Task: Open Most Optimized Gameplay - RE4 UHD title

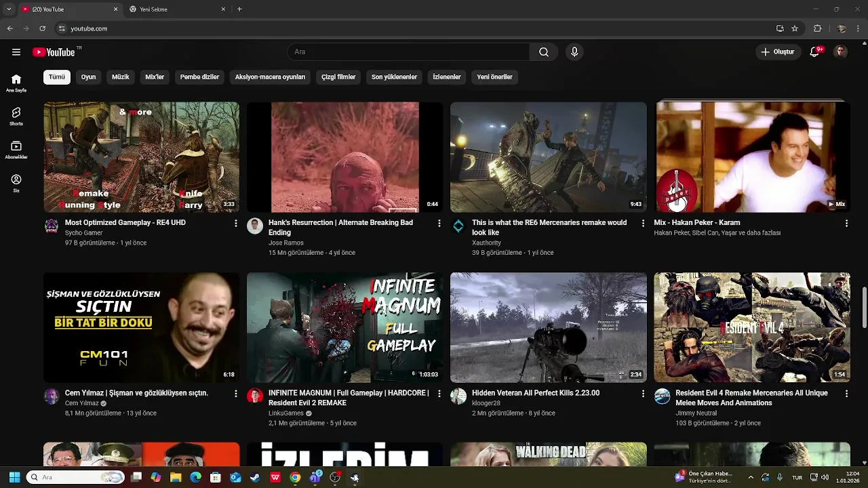Action: (x=125, y=223)
